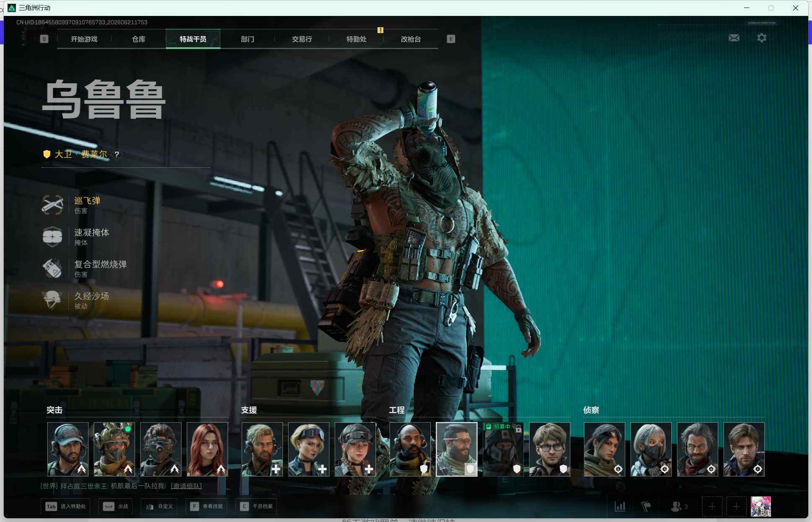The height and width of the screenshot is (522, 812).
Task: Open the friends list icon showing 3
Action: pyautogui.click(x=679, y=507)
